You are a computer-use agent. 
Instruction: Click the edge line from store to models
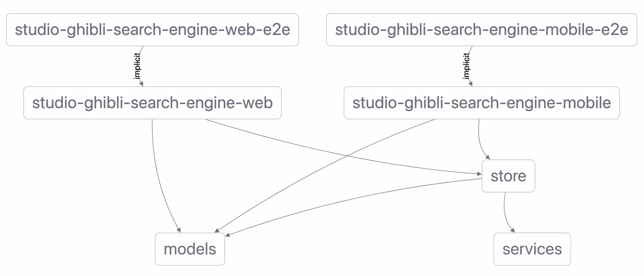pyautogui.click(x=350, y=197)
